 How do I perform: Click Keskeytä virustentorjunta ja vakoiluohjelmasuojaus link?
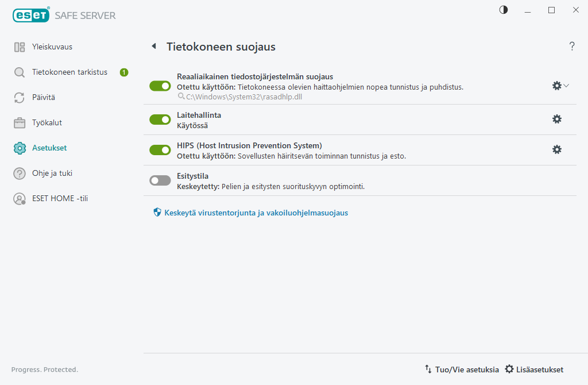point(255,213)
